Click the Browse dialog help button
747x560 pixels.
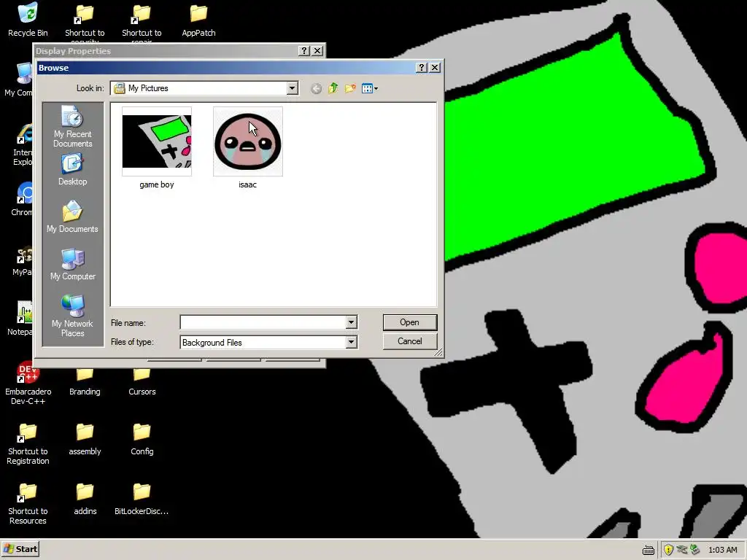coord(421,68)
